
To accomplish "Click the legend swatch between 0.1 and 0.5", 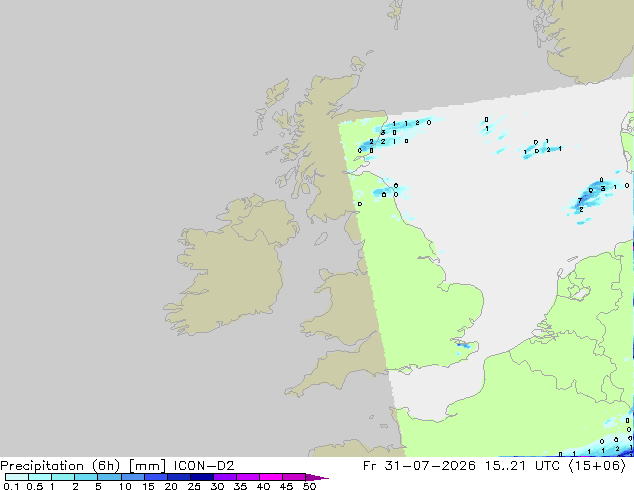I will click(x=17, y=477).
